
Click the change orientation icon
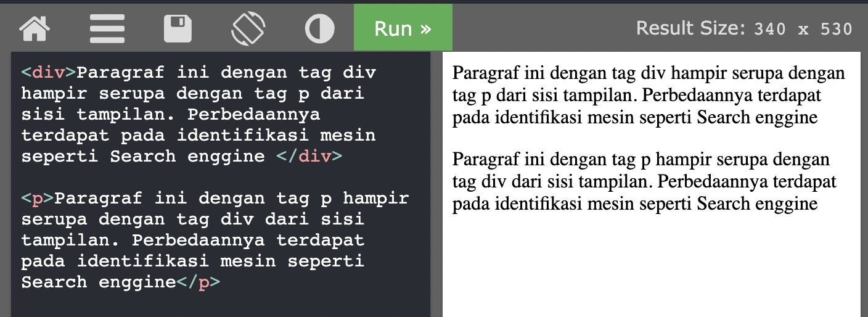[248, 29]
